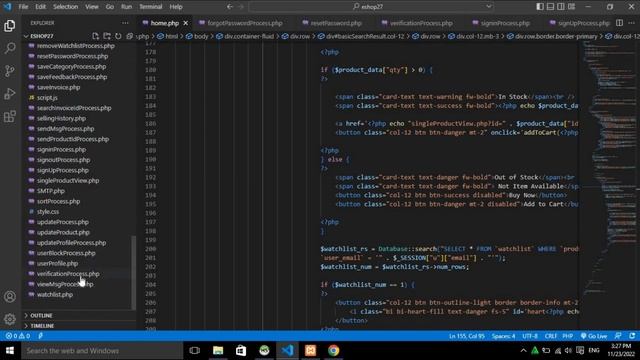The height and width of the screenshot is (360, 640).
Task: Go forward using the navigation arrow
Action: click(x=241, y=7)
